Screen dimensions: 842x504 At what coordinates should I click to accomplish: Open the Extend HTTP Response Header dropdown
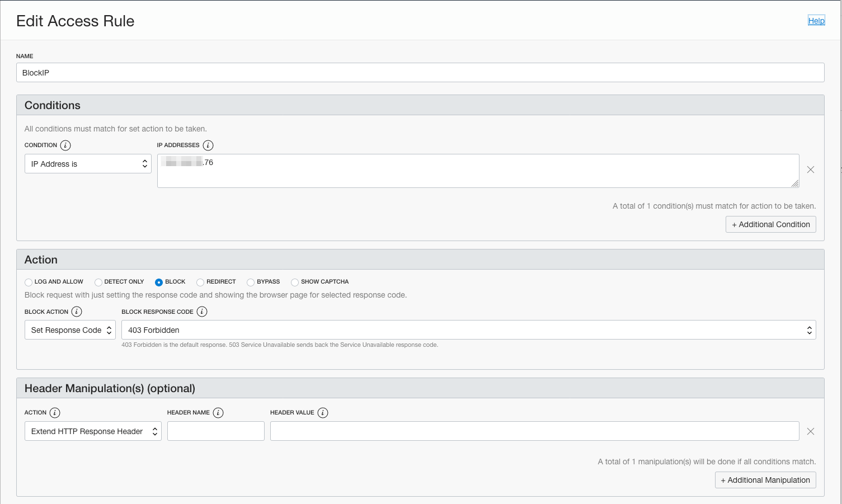[x=93, y=431]
